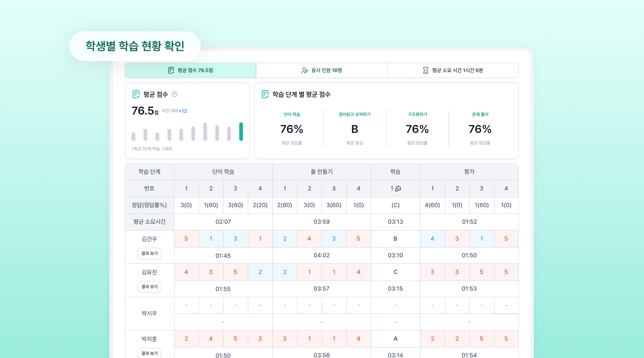Click the person icon in 응시 인원 tab
The width and height of the screenshot is (644, 358).
click(304, 71)
